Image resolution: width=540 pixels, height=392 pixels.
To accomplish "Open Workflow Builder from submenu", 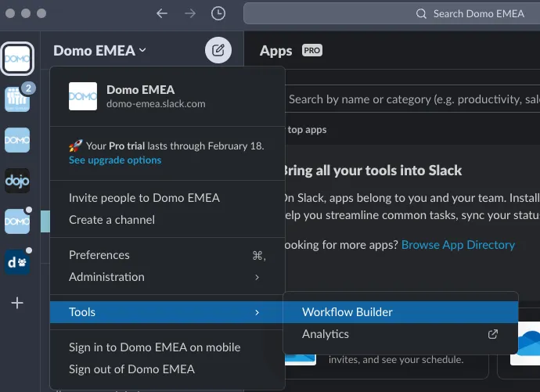I will [347, 312].
